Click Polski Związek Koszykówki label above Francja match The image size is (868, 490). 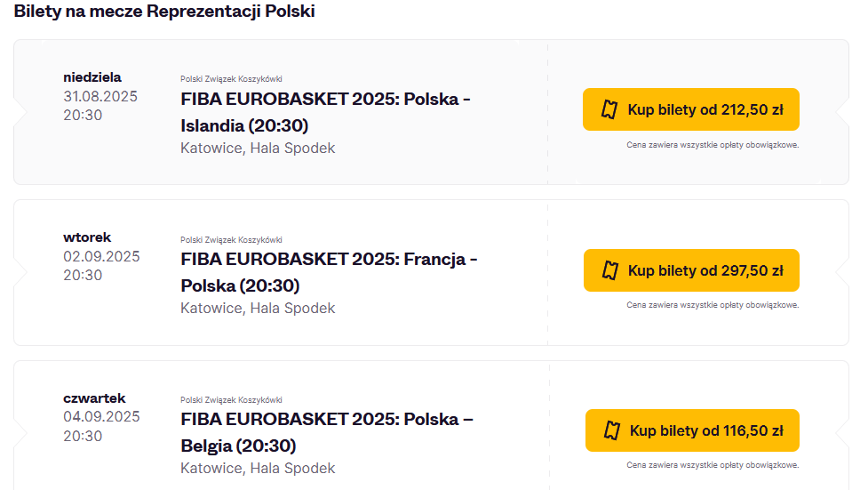click(x=231, y=240)
